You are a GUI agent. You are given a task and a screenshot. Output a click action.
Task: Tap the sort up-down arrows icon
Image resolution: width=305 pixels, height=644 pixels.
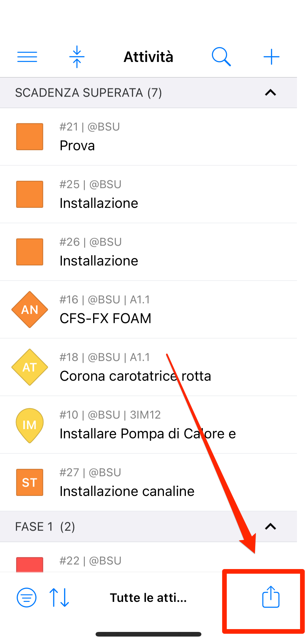coord(59,598)
